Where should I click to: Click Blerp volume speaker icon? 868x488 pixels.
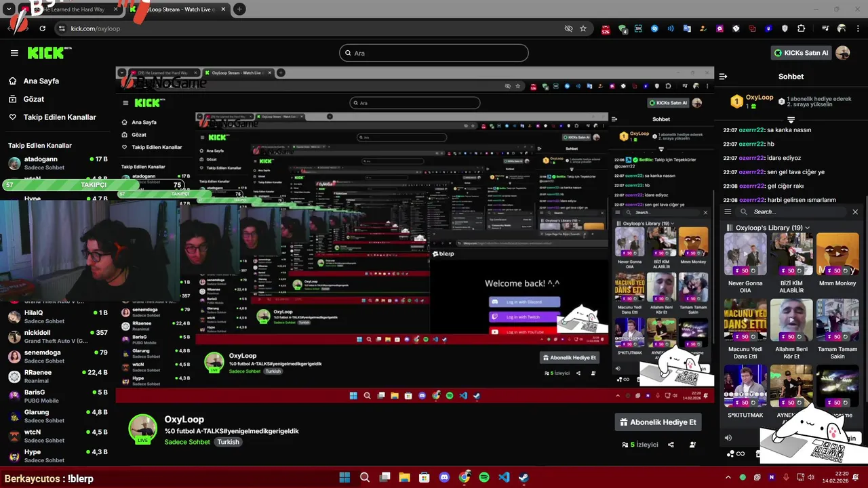click(728, 438)
